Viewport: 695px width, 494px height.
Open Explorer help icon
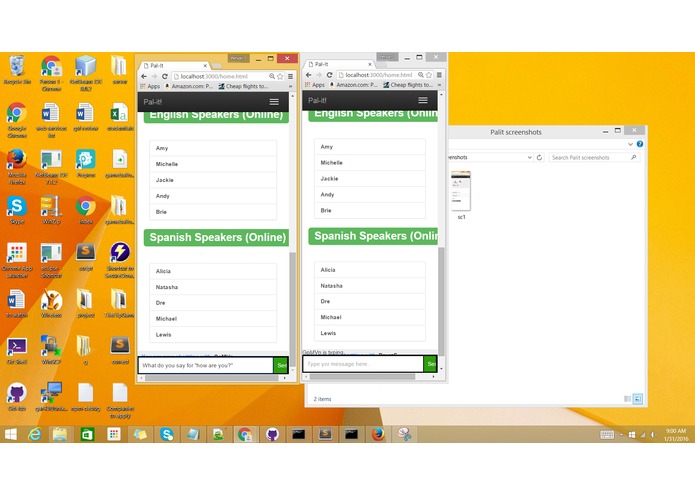tap(640, 144)
